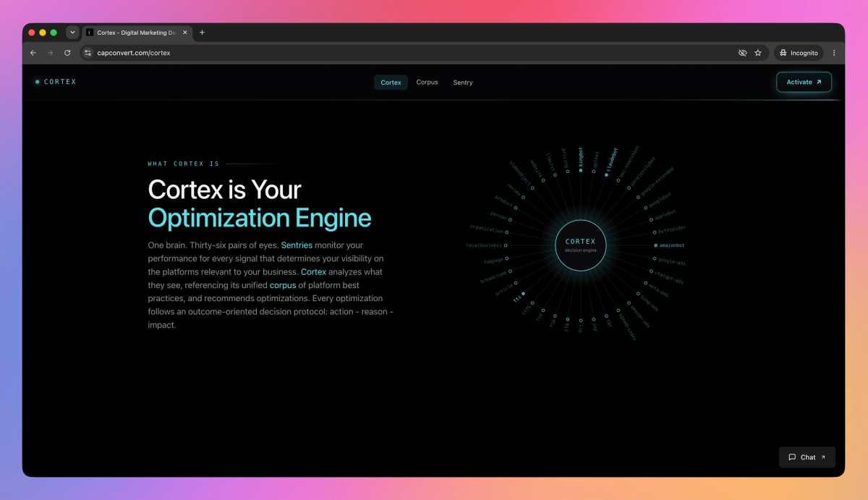The image size is (868, 500).
Task: Select the Cortex - Digital Marketing browser tab
Action: (x=137, y=33)
